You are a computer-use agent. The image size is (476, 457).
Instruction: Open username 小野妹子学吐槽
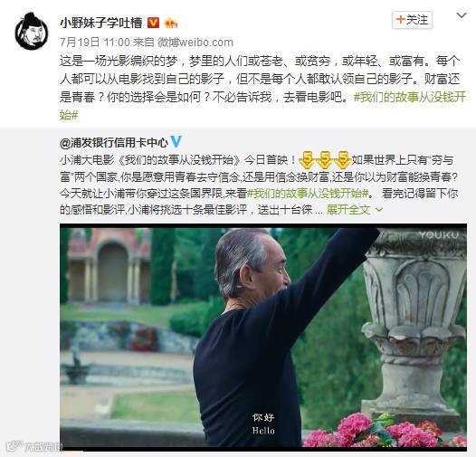tap(100, 23)
